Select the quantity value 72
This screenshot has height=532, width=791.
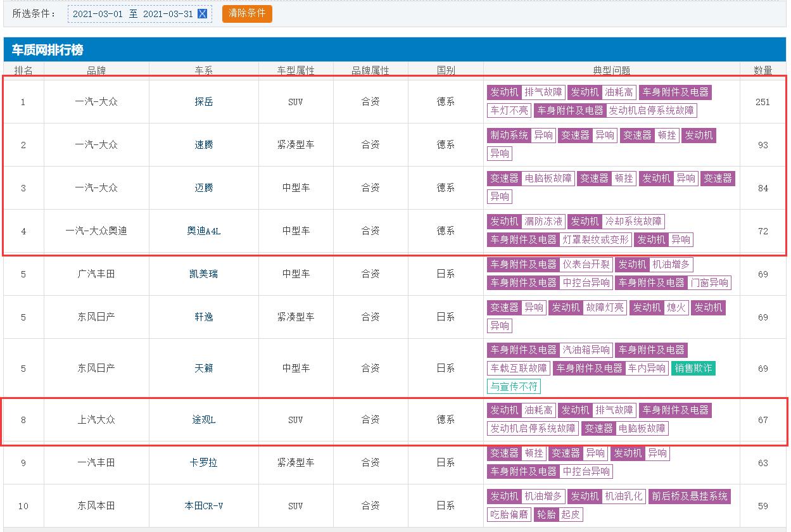click(x=763, y=231)
